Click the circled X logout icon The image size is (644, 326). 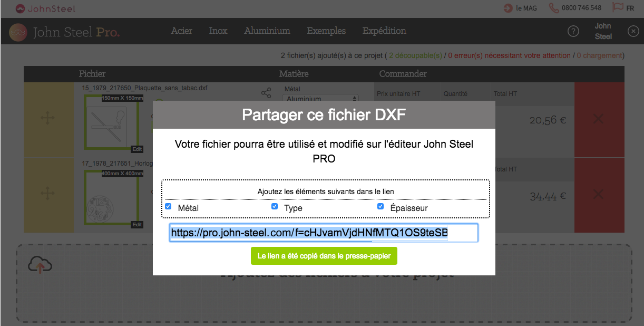click(633, 32)
